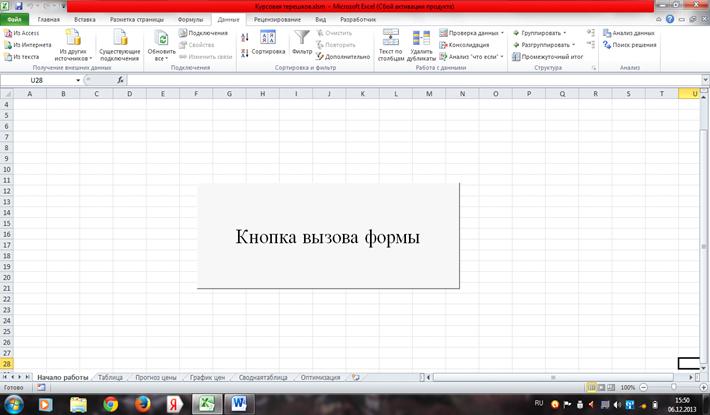Click 'Удалить дубликаты' icon
This screenshot has height=415, width=710.
(x=421, y=38)
